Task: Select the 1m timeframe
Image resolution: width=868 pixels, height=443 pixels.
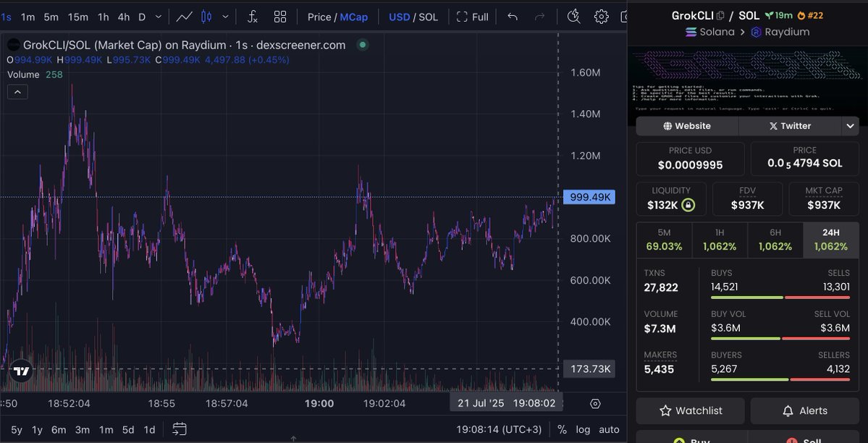Action: [28, 17]
